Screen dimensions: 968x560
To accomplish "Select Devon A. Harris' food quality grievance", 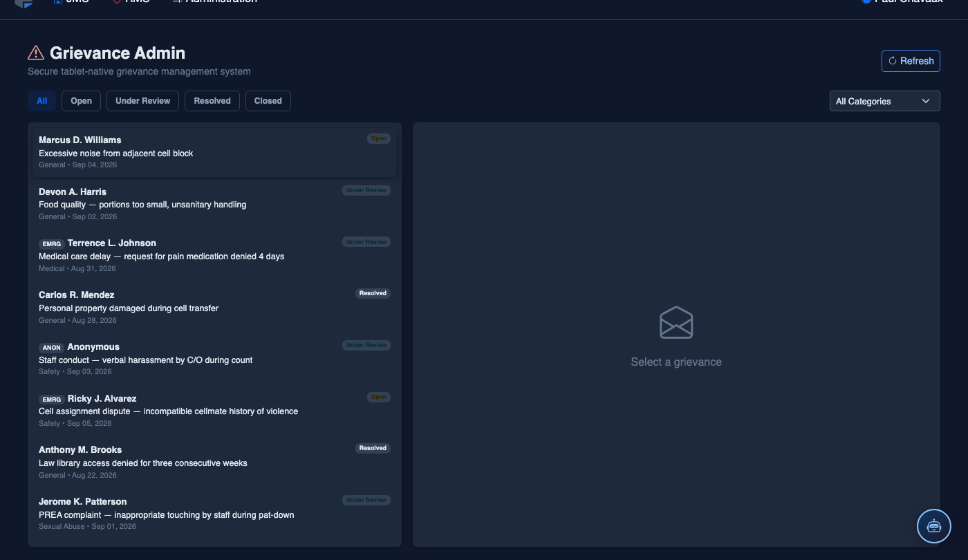I will (214, 204).
